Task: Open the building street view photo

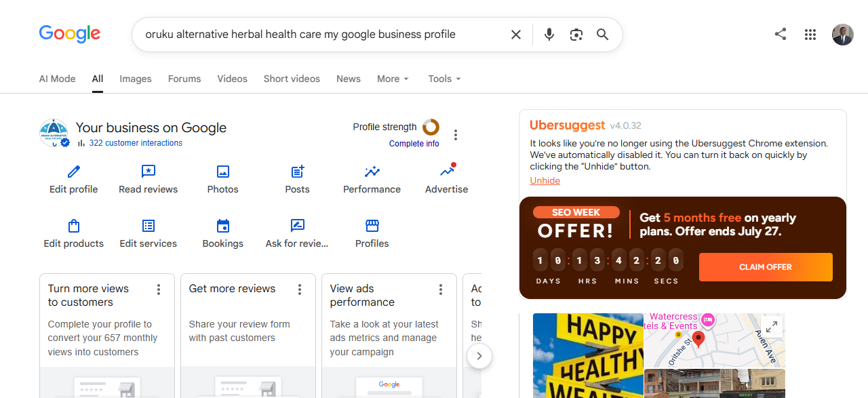Action: [714, 383]
